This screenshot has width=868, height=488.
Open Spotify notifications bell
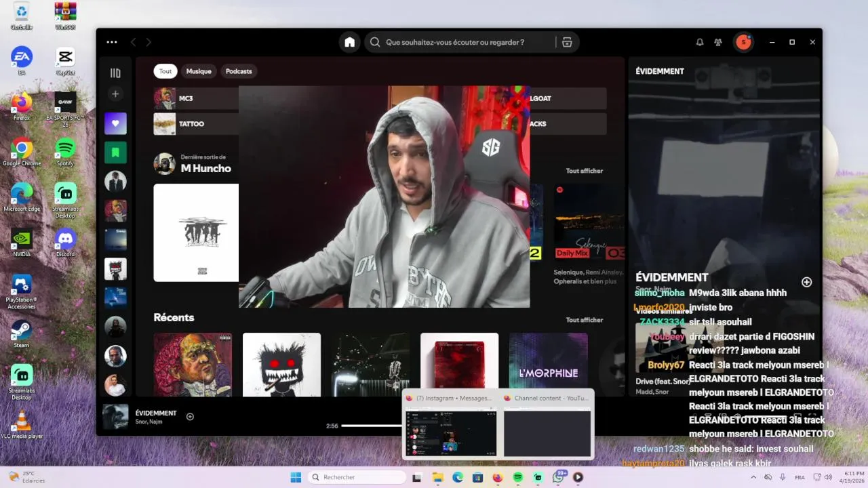point(700,42)
